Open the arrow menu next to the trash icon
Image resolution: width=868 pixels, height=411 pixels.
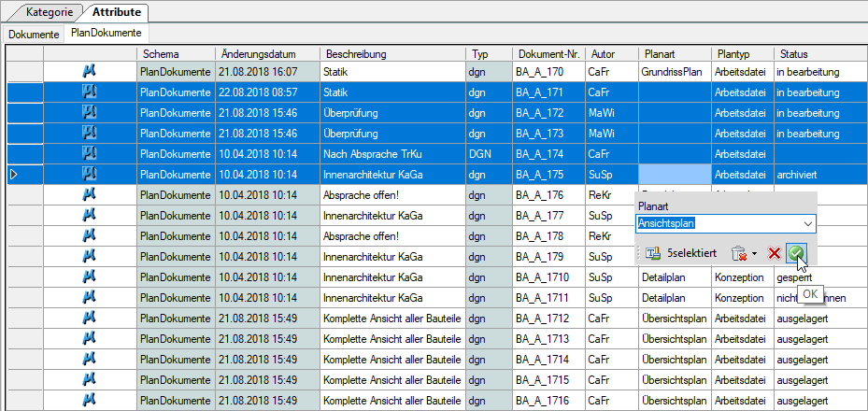pyautogui.click(x=754, y=254)
